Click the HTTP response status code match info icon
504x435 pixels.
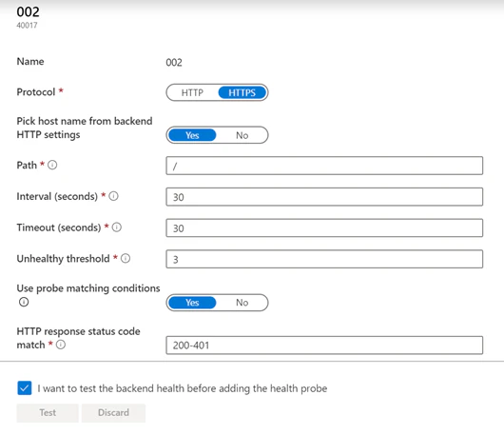tap(61, 345)
